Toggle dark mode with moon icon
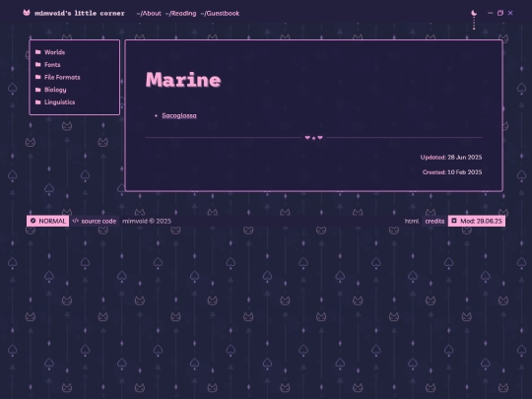 pos(474,13)
